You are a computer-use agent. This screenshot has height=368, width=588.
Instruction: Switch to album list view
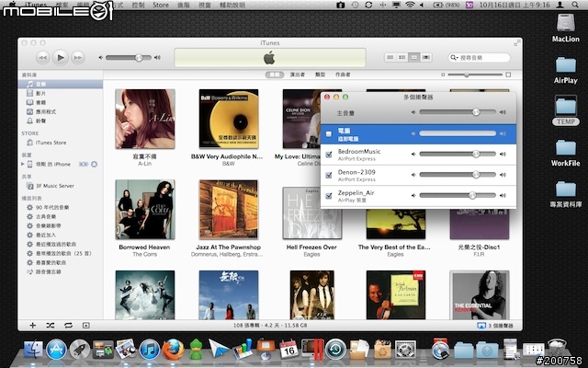(x=402, y=57)
